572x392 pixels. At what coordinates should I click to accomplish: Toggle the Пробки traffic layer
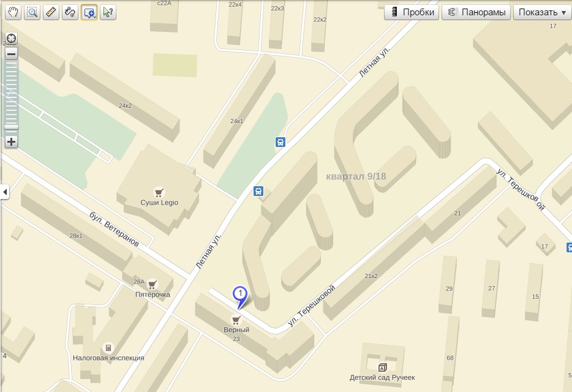[412, 12]
